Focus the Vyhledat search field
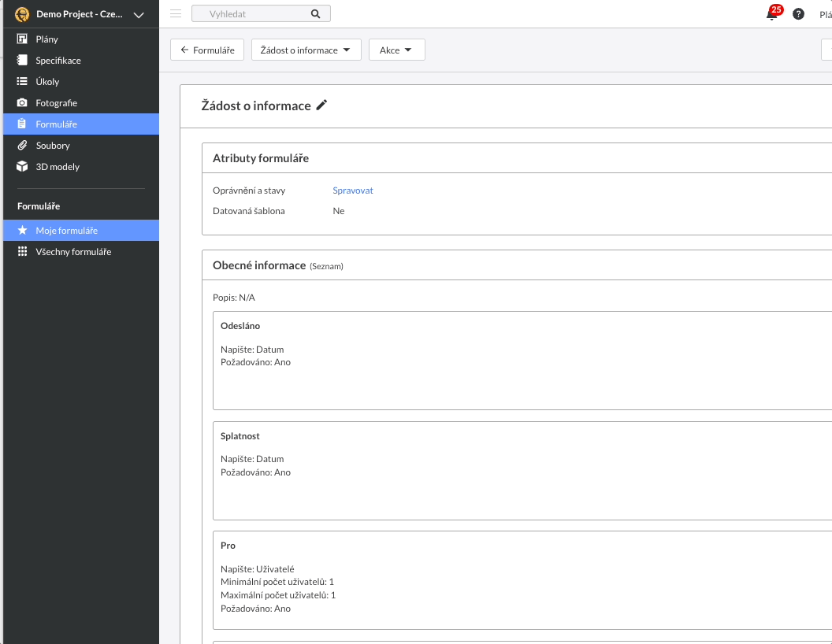The width and height of the screenshot is (832, 644). (x=261, y=14)
